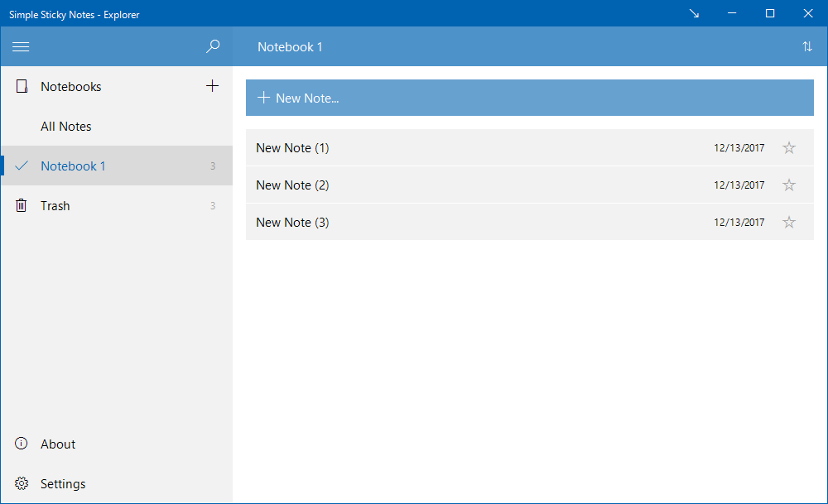Click the plus to add a new notebook
Screen dimensions: 828x504
click(x=213, y=85)
